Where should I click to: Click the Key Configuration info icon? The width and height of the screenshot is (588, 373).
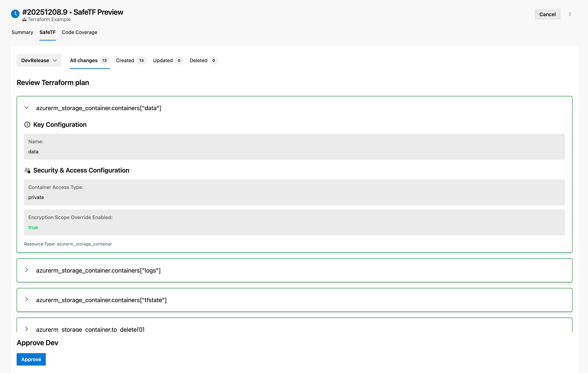(27, 125)
